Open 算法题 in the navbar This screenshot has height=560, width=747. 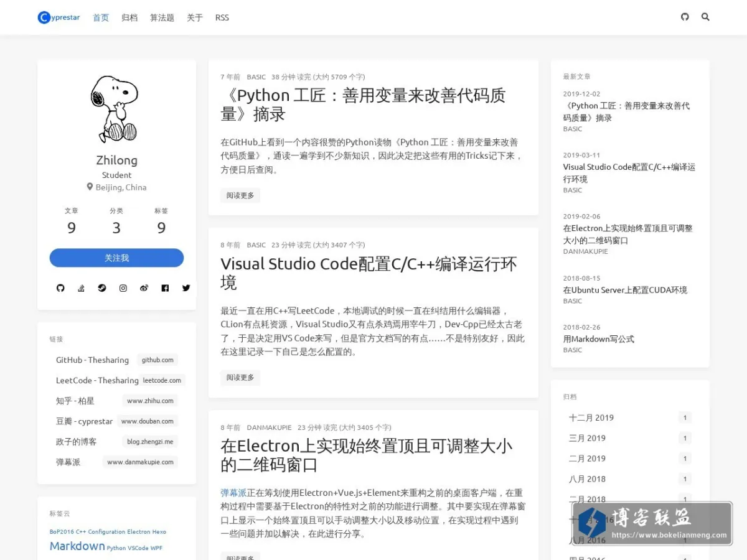pos(162,17)
